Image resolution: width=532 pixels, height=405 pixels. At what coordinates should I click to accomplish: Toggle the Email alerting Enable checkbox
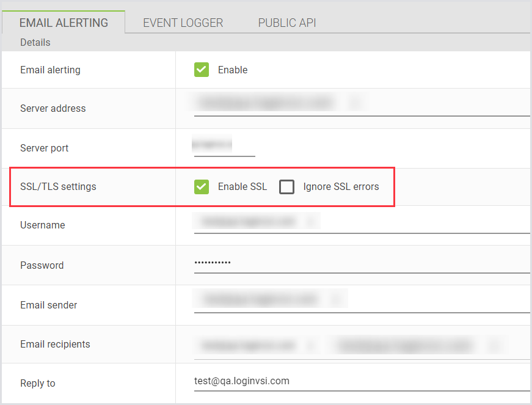pyautogui.click(x=202, y=70)
